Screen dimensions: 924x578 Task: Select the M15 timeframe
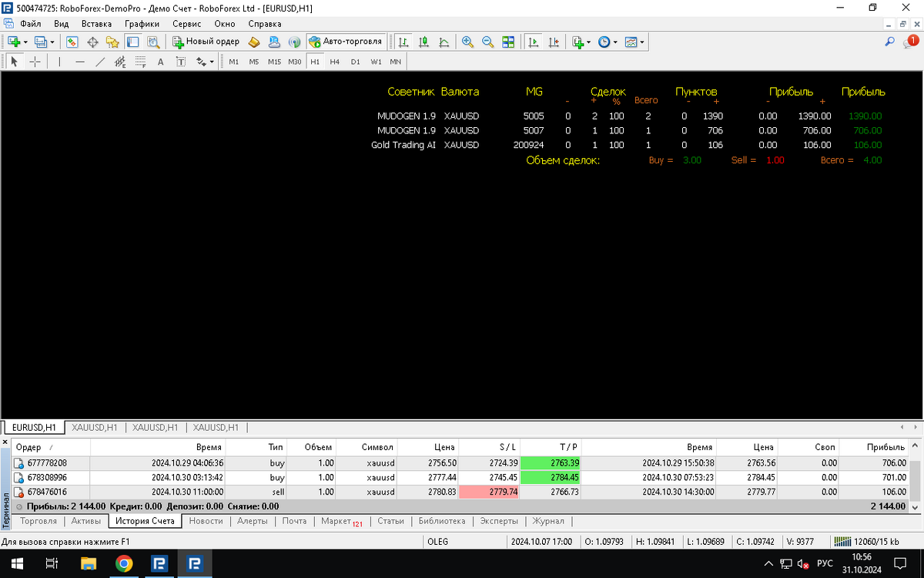coord(274,62)
